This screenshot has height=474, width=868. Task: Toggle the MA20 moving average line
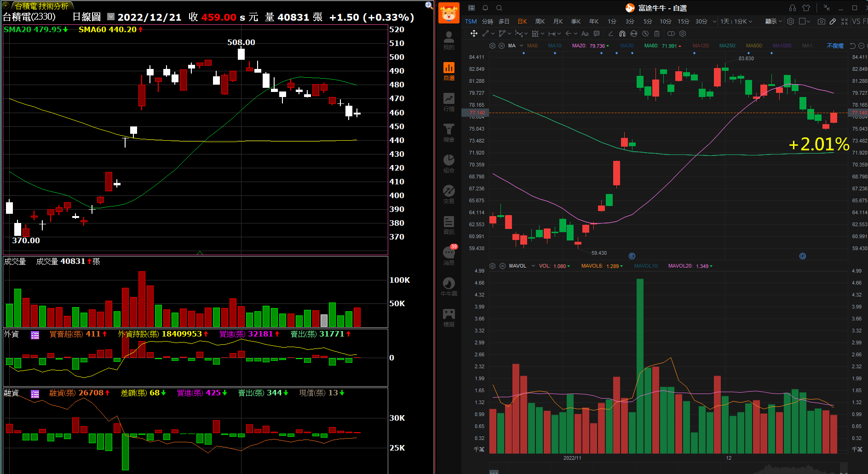590,46
